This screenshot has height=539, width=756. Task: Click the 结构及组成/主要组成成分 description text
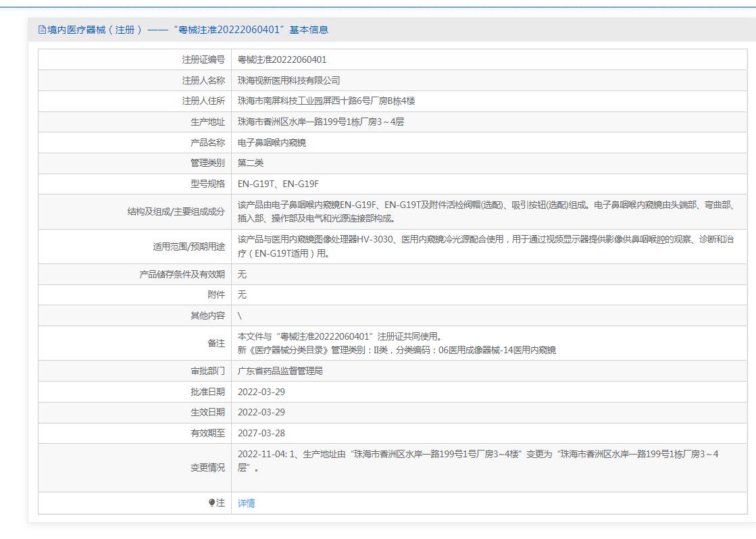click(x=485, y=211)
